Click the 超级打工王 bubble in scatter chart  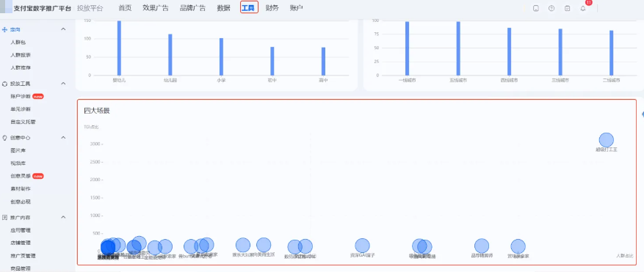click(607, 140)
